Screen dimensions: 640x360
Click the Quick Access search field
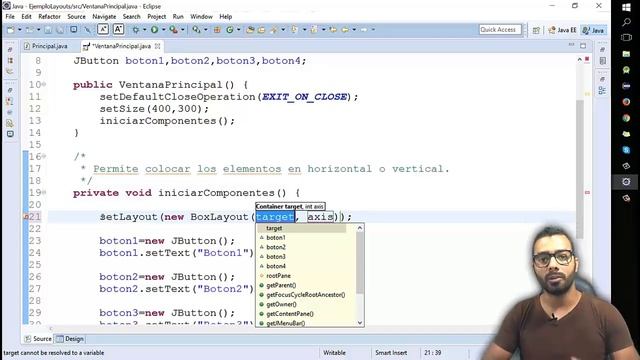pyautogui.click(x=500, y=30)
